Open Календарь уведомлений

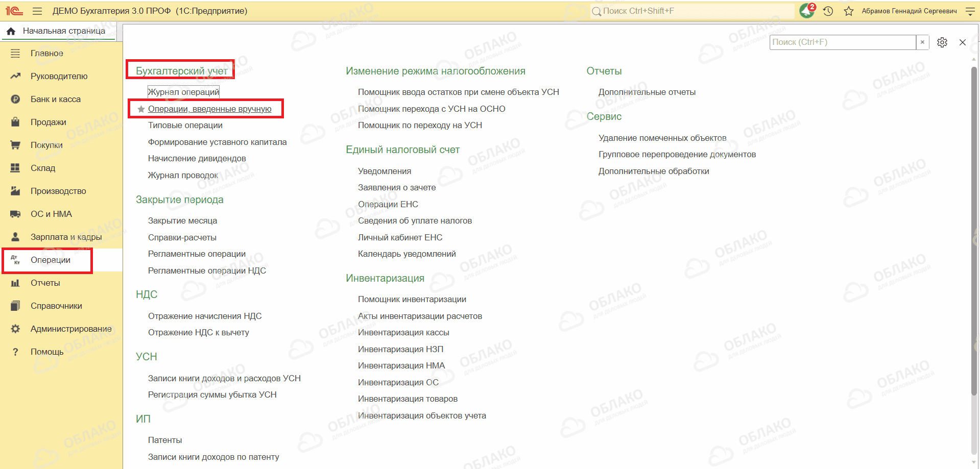pos(407,254)
